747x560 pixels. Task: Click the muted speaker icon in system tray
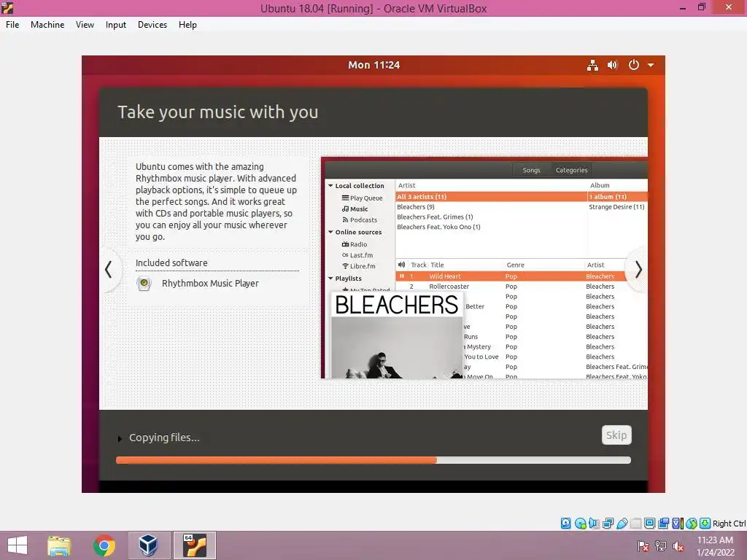click(x=678, y=546)
